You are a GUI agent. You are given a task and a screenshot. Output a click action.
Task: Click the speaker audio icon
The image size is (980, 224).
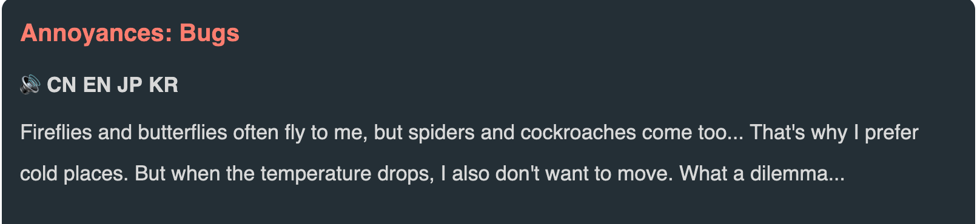(30, 84)
